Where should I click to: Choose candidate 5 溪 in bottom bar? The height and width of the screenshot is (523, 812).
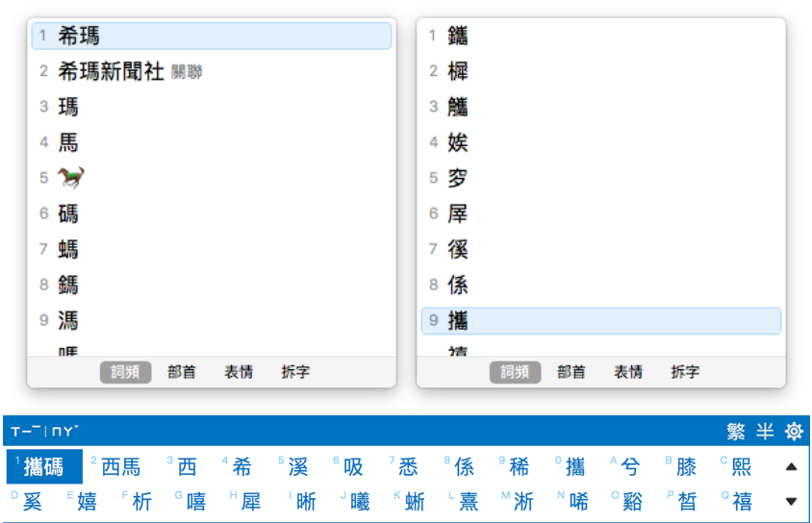(293, 466)
